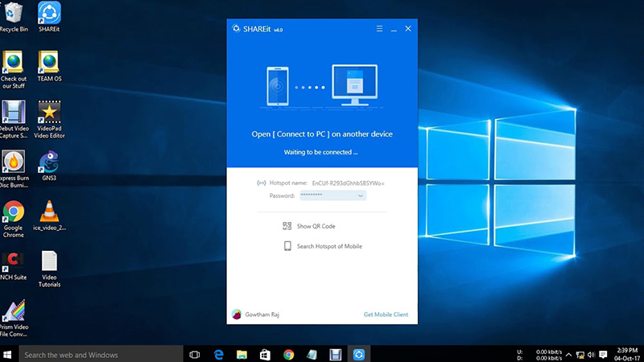Image resolution: width=644 pixels, height=362 pixels.
Task: Open Task View on taskbar
Action: pos(195,355)
